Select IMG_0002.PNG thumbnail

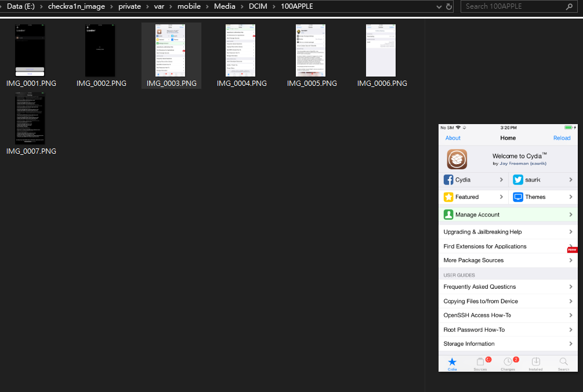(x=100, y=50)
